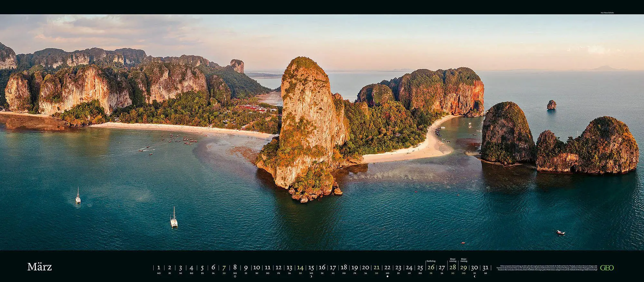This screenshot has width=644, height=282.
Task: Select date 18 in the calendar strip
Action: [344, 267]
